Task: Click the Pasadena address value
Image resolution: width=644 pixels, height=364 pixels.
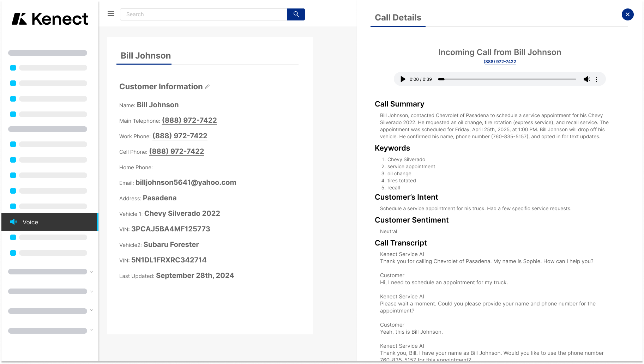Action: (x=160, y=198)
